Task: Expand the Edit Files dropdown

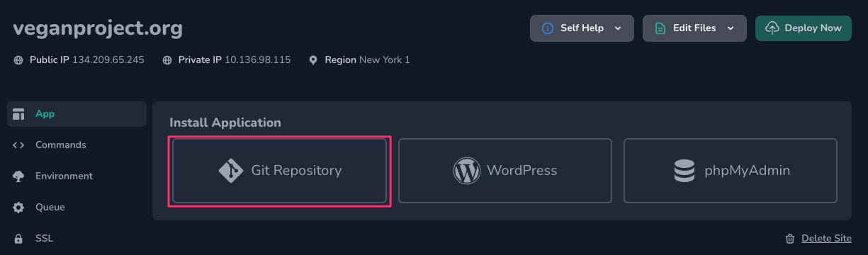Action: pyautogui.click(x=694, y=28)
